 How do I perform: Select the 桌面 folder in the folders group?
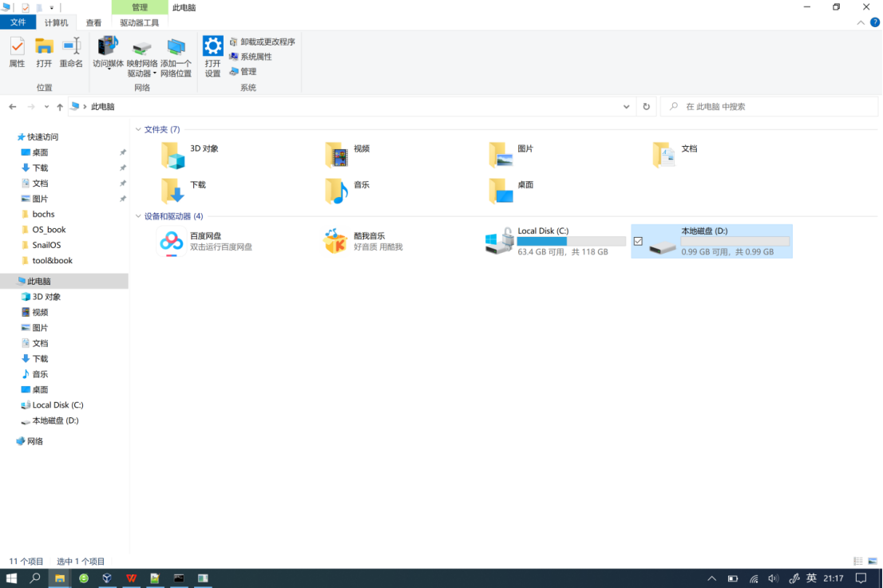(511, 190)
